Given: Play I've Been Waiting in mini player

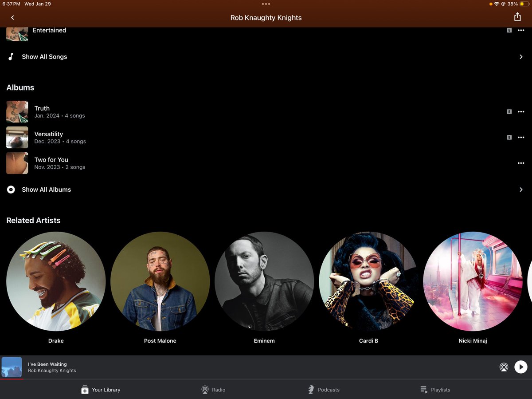Looking at the screenshot, I should tap(520, 367).
